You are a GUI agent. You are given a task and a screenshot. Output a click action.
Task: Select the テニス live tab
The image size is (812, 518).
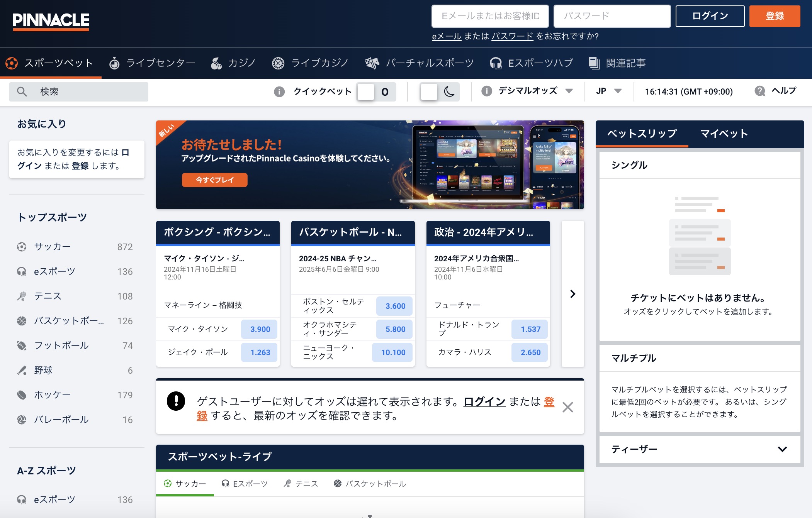coord(301,484)
